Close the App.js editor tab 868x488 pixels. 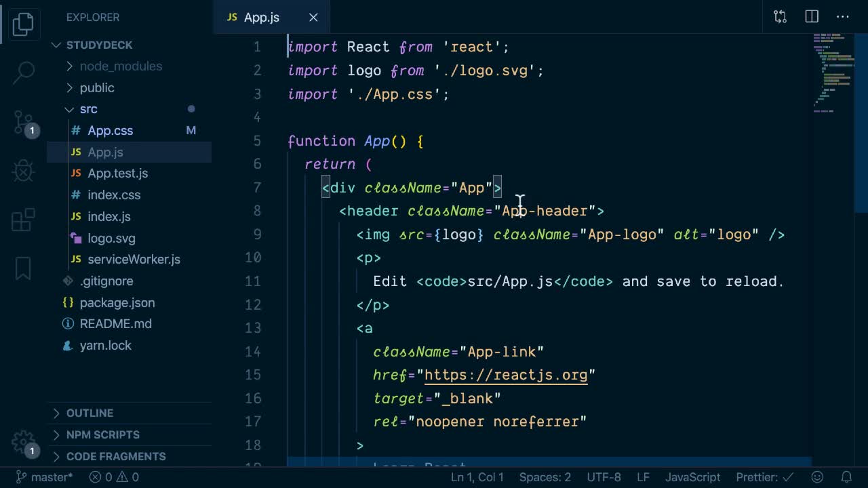(313, 18)
